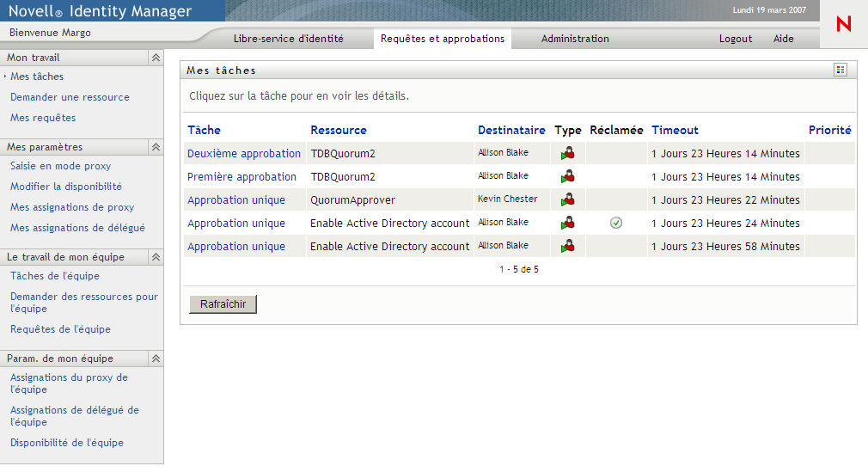868x472 pixels.
Task: Open Aide help link
Action: point(783,39)
